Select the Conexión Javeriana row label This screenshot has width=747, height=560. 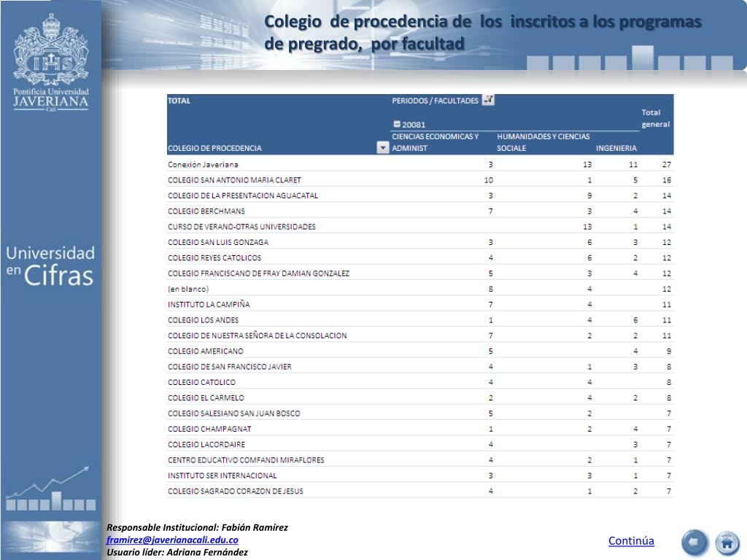coord(203,164)
